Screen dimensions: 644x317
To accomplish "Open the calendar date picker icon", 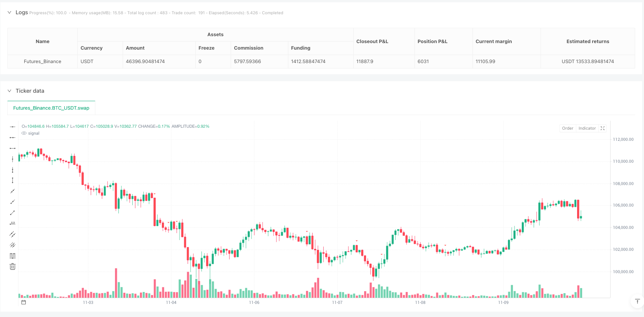I will click(23, 302).
